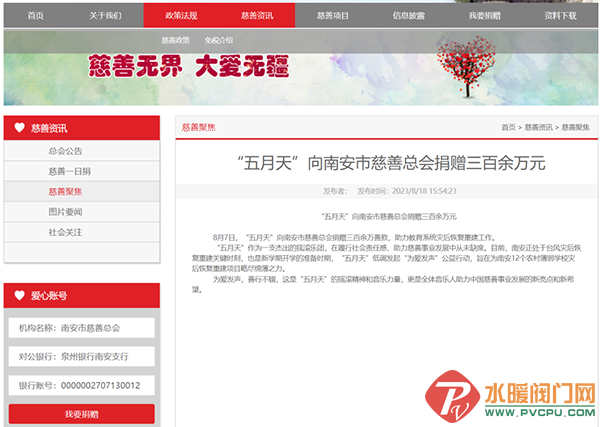Screen dimensions: 600x427
Task: Click breadcrumb link 慈善资讯
Action: point(538,127)
